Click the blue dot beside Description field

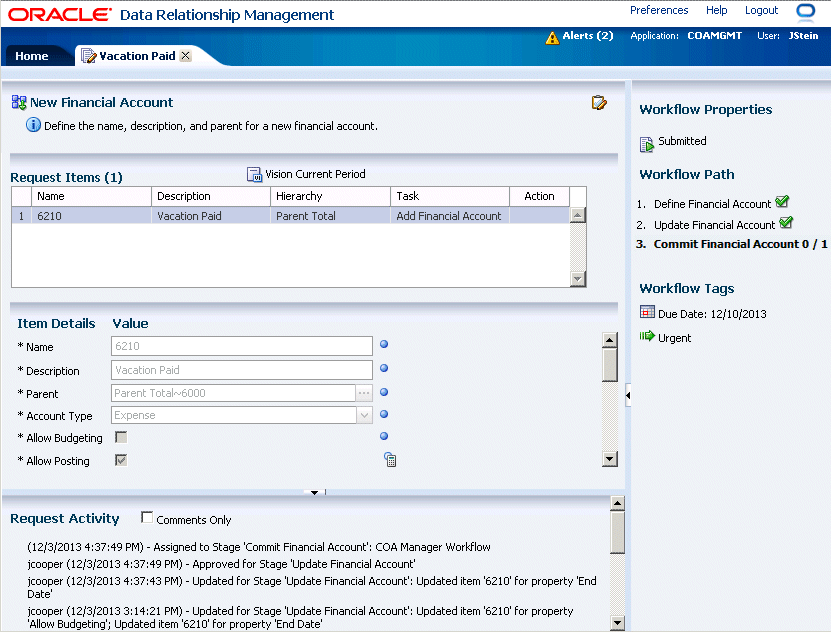(384, 368)
